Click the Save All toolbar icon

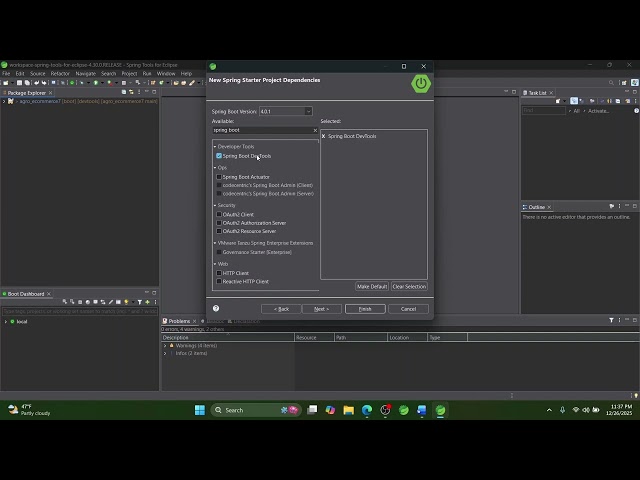coord(27,83)
